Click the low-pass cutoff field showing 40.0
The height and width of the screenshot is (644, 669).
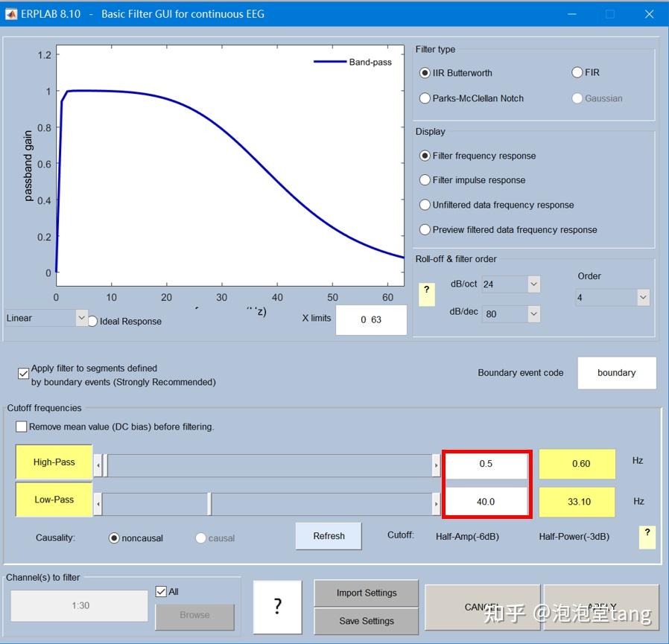pyautogui.click(x=486, y=502)
